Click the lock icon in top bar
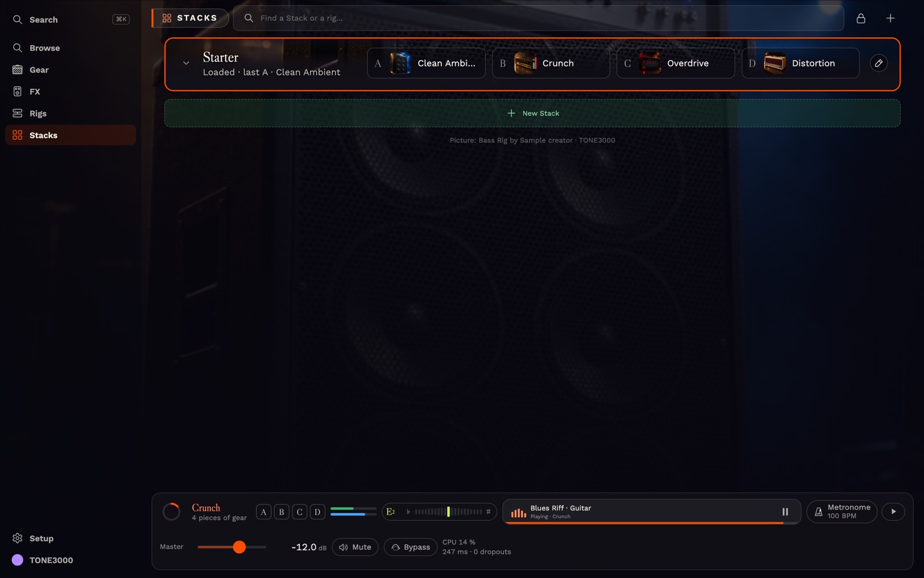The height and width of the screenshot is (578, 924). [860, 18]
